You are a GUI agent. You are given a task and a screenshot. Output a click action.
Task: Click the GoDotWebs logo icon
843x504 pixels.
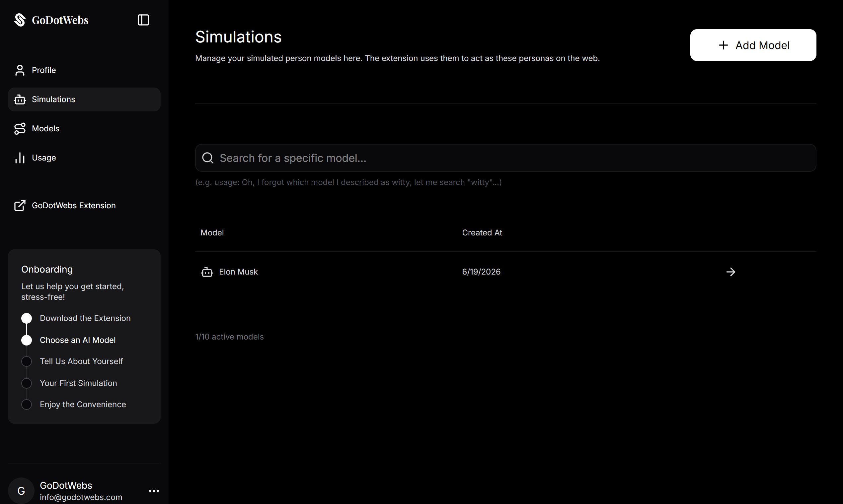(x=20, y=20)
